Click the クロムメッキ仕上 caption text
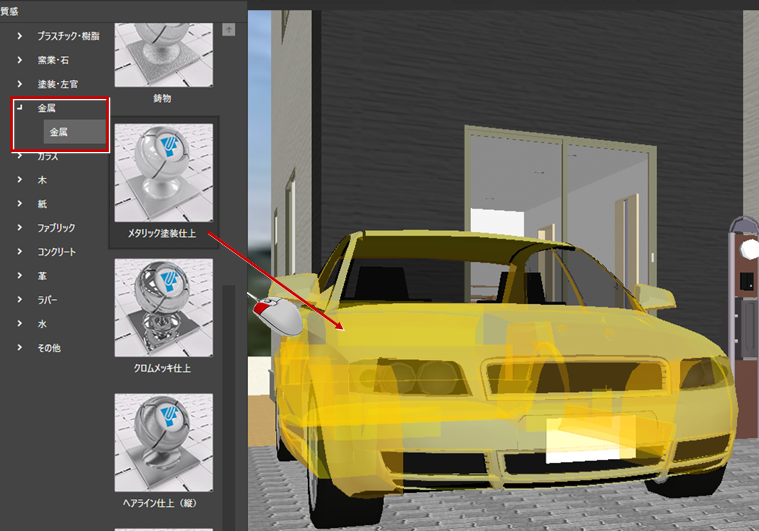The image size is (759, 531). [x=162, y=368]
